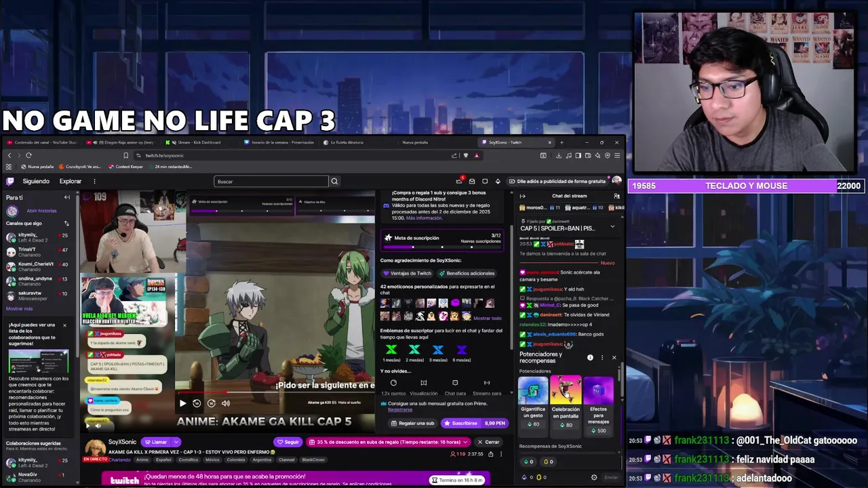Reload the browser page
This screenshot has height=488, width=868.
pos(28,155)
